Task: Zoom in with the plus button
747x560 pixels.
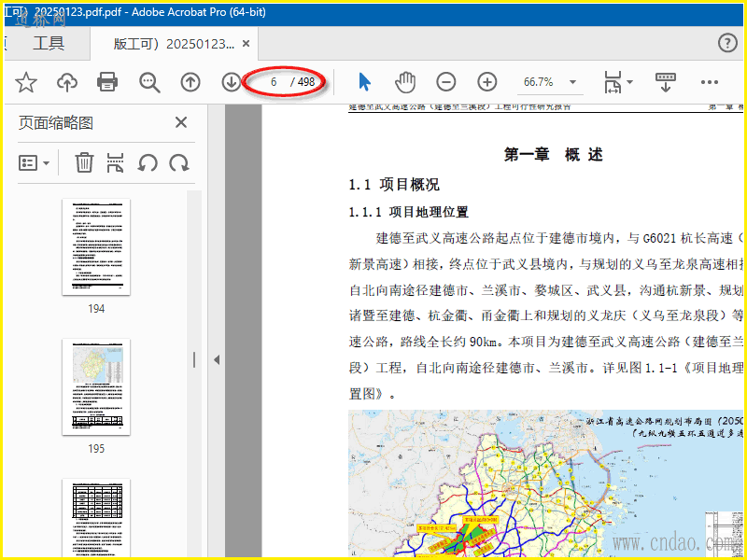Action: point(487,82)
